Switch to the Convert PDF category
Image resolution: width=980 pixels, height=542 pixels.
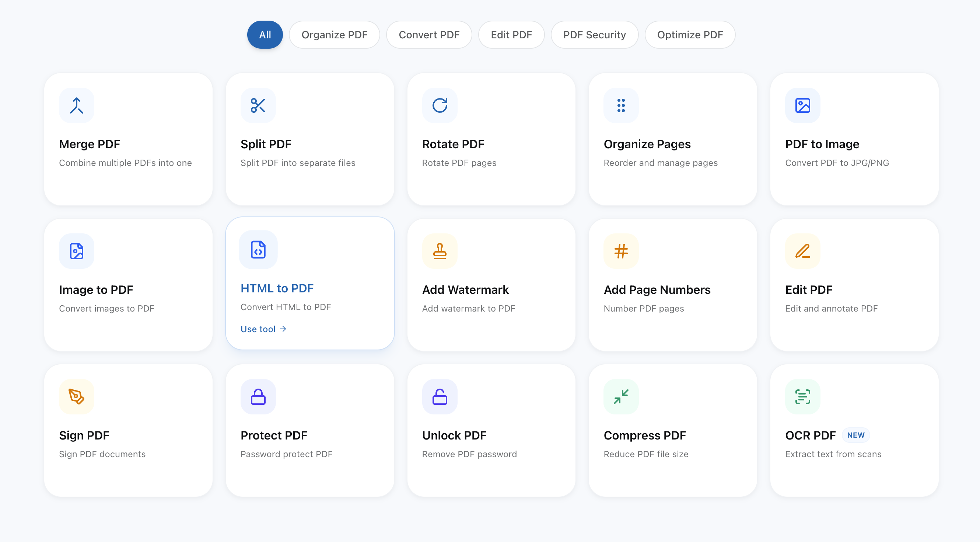point(429,35)
